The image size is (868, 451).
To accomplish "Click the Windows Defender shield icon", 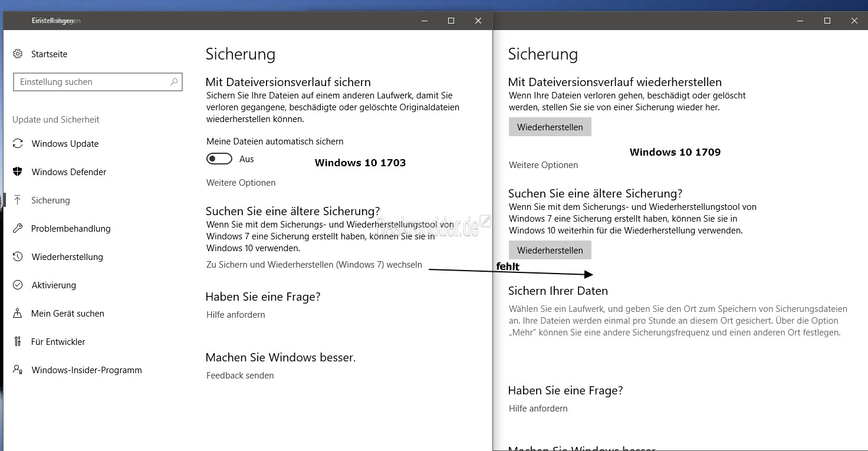I will [x=18, y=172].
